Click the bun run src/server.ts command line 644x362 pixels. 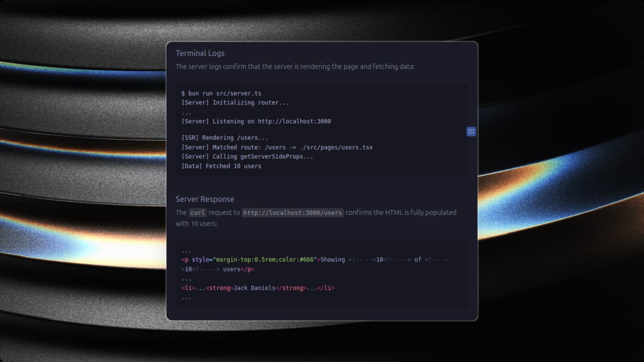(221, 93)
